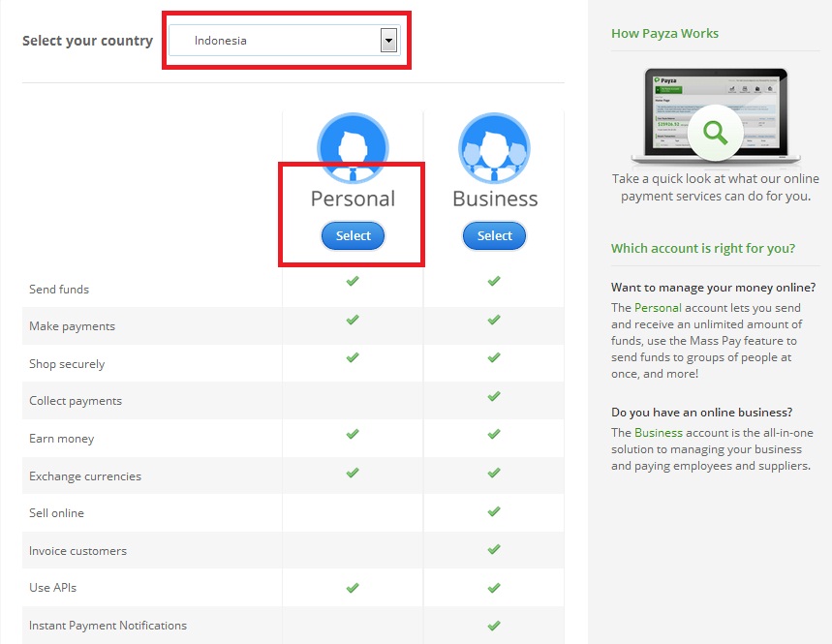Click Business checkmark for Shop securely
This screenshot has height=644, width=832.
coord(494,357)
